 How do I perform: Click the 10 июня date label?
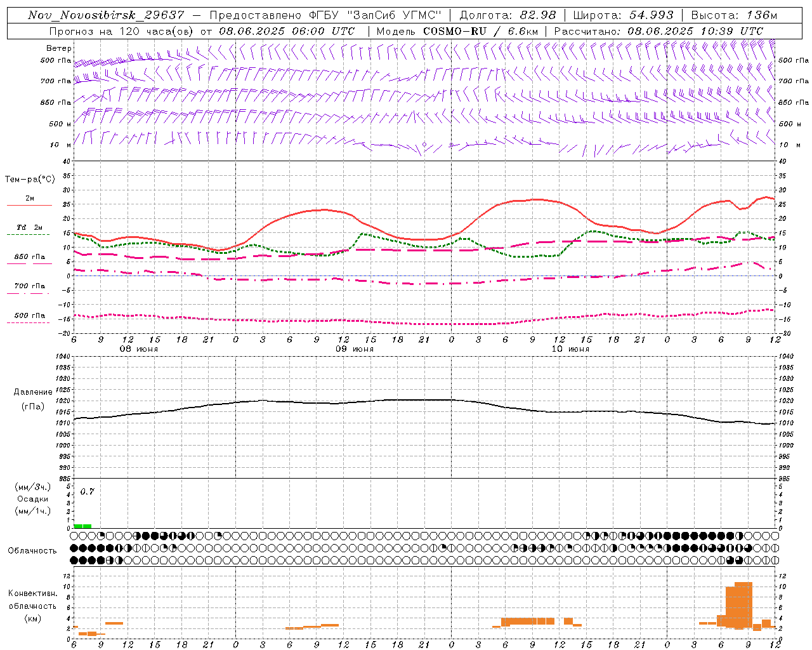tap(571, 349)
